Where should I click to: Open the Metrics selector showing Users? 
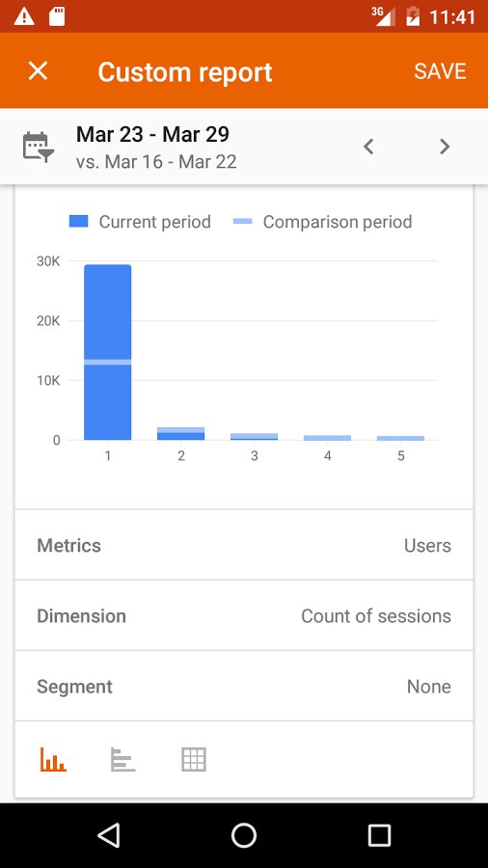pos(244,545)
